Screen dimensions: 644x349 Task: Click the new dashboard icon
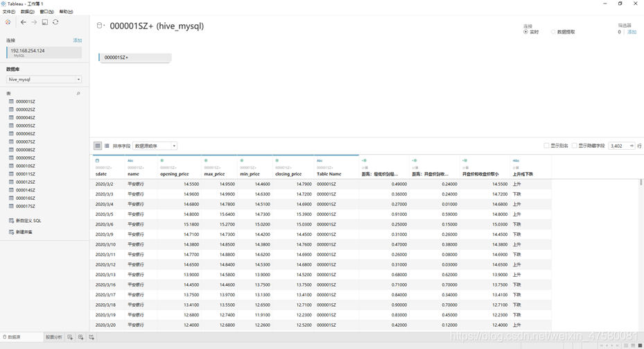(81, 337)
